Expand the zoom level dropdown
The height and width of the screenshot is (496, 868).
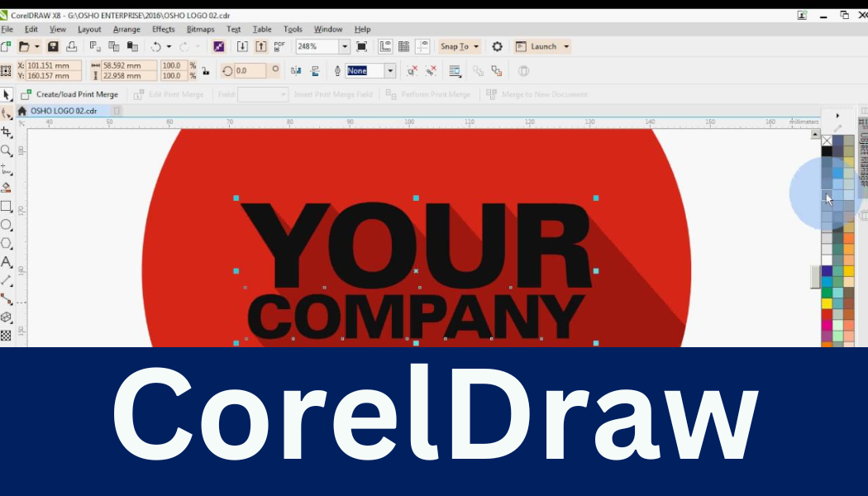345,47
